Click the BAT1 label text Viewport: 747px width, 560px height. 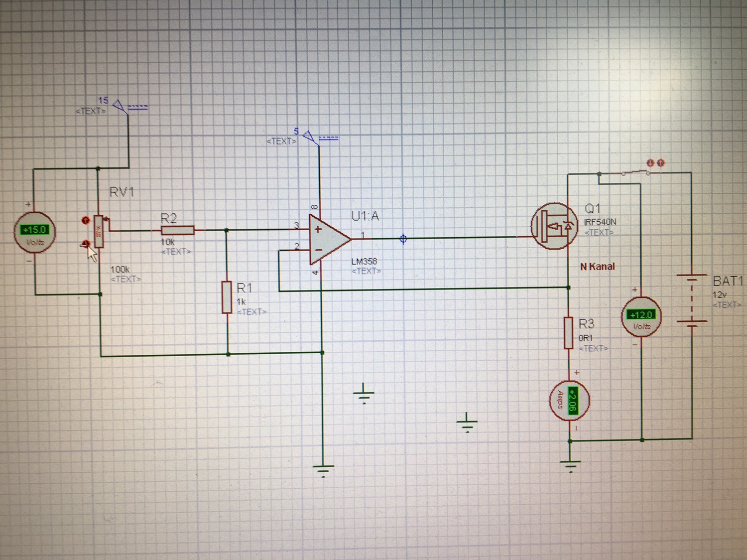[728, 281]
